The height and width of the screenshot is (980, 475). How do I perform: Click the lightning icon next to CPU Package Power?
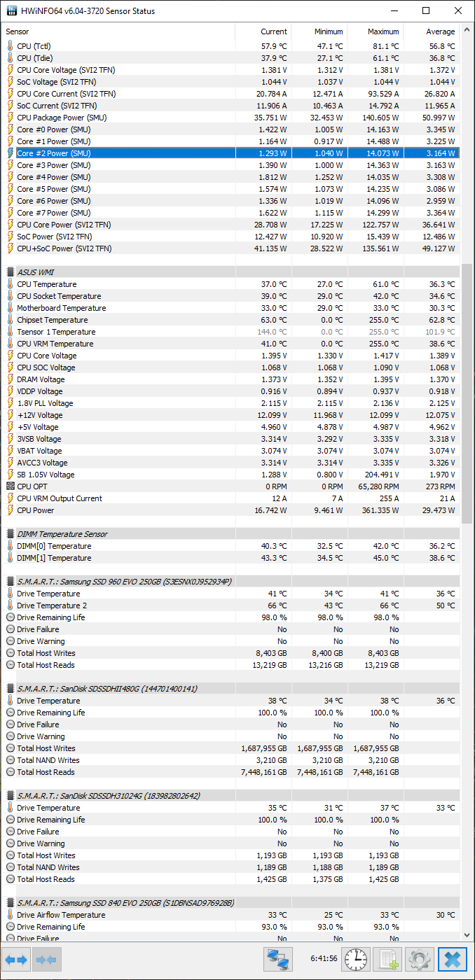10,117
